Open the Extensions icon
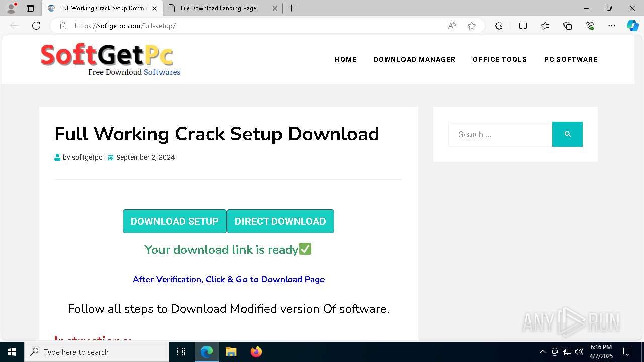Image resolution: width=644 pixels, height=362 pixels. 499,26
